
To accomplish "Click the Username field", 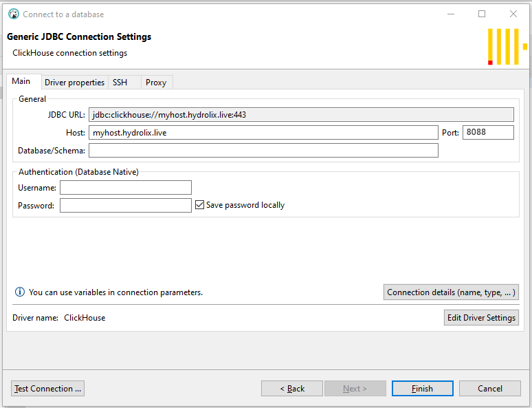I will 126,188.
